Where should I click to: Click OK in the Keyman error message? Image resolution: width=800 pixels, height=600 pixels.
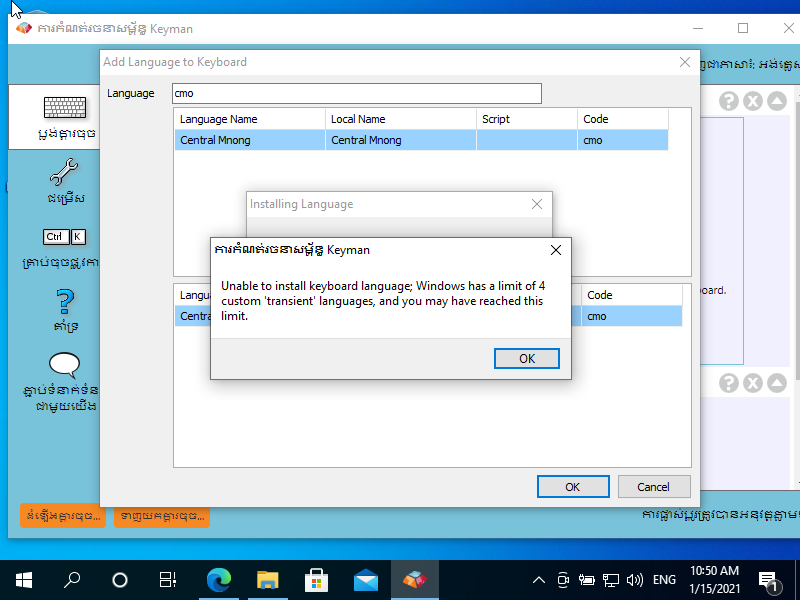(527, 358)
